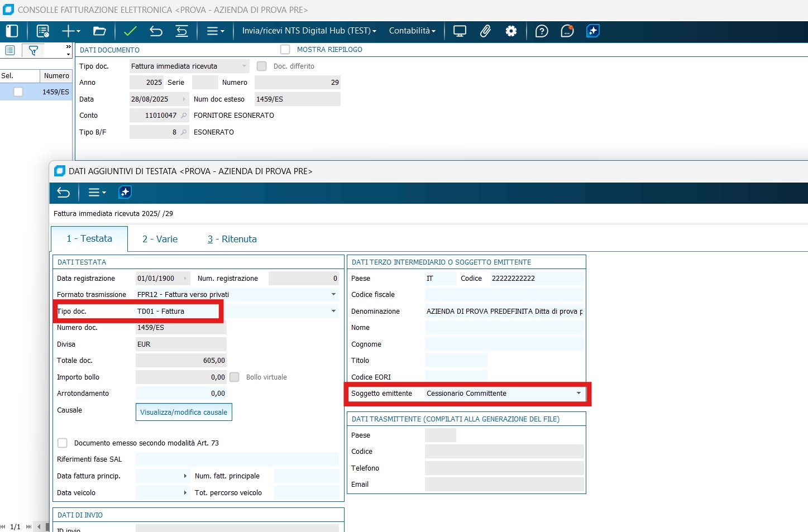Image resolution: width=808 pixels, height=532 pixels.
Task: Open the Contabilità menu
Action: [412, 31]
